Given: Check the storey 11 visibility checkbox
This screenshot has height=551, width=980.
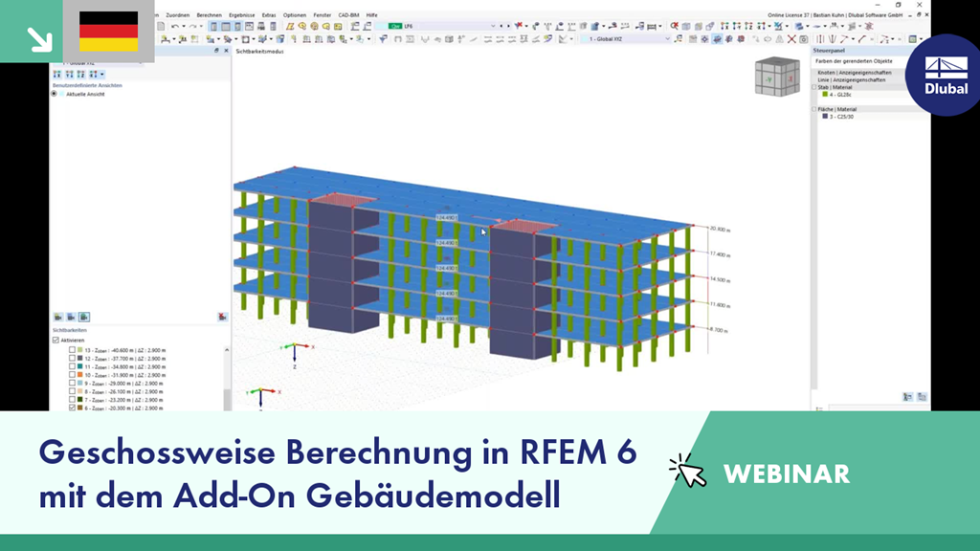Looking at the screenshot, I should pos(72,366).
